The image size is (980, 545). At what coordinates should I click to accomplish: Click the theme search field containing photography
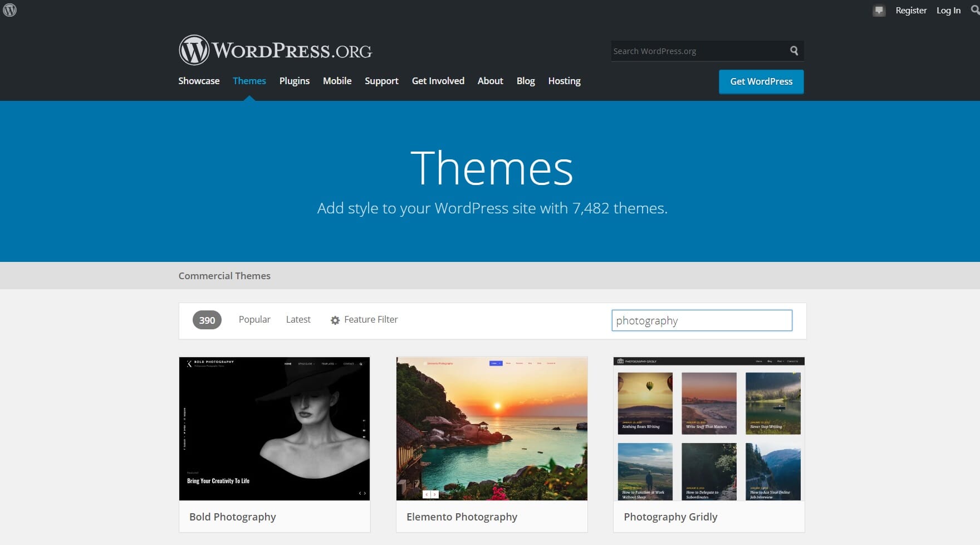pos(702,320)
